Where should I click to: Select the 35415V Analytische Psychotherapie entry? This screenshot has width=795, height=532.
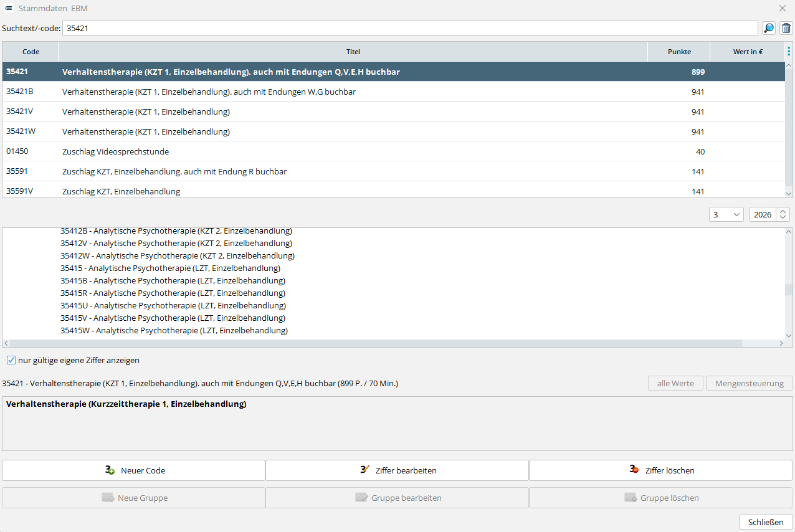point(173,318)
